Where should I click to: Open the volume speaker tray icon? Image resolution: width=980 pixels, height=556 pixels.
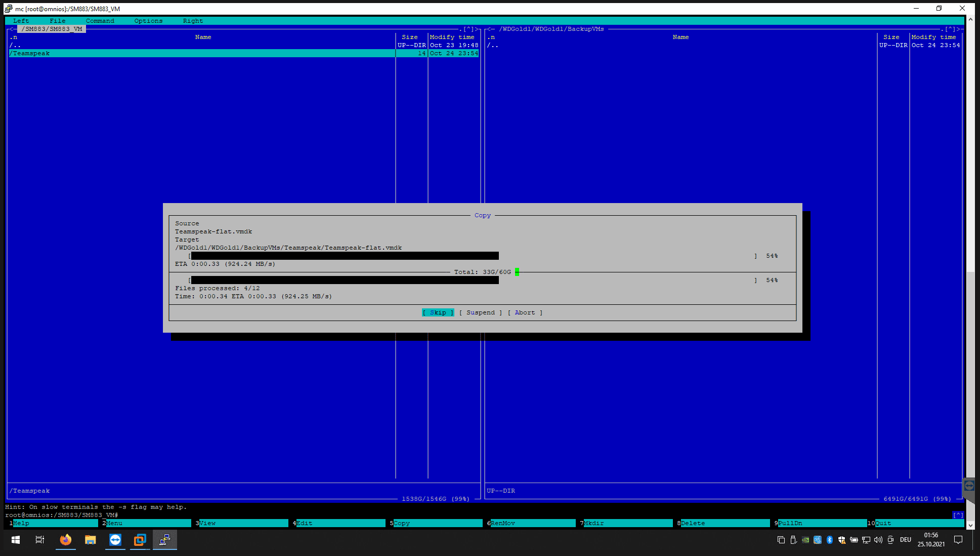(878, 540)
